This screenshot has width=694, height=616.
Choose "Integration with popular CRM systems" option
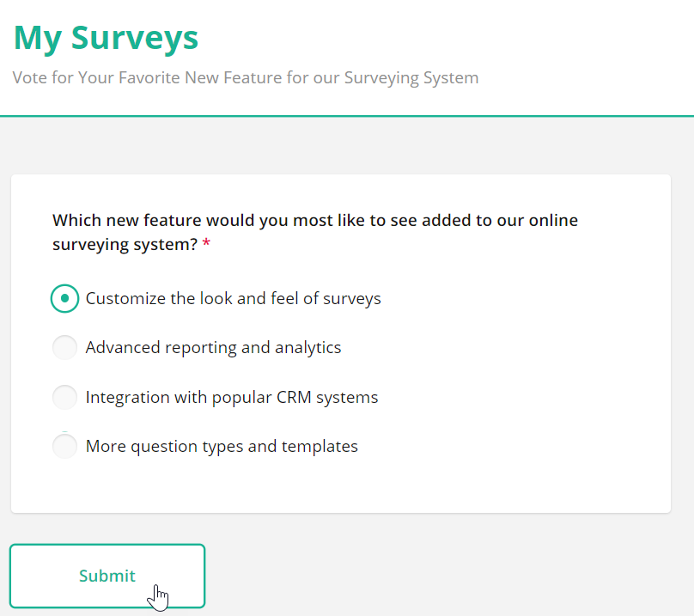[x=64, y=397]
